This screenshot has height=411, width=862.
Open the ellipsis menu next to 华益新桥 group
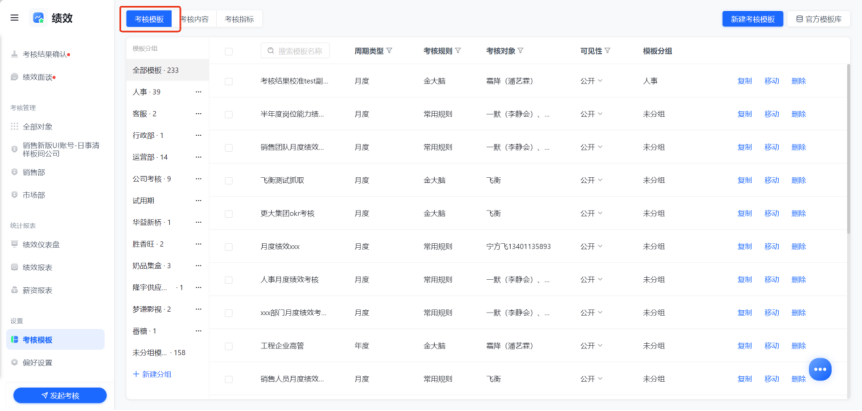[x=198, y=223]
